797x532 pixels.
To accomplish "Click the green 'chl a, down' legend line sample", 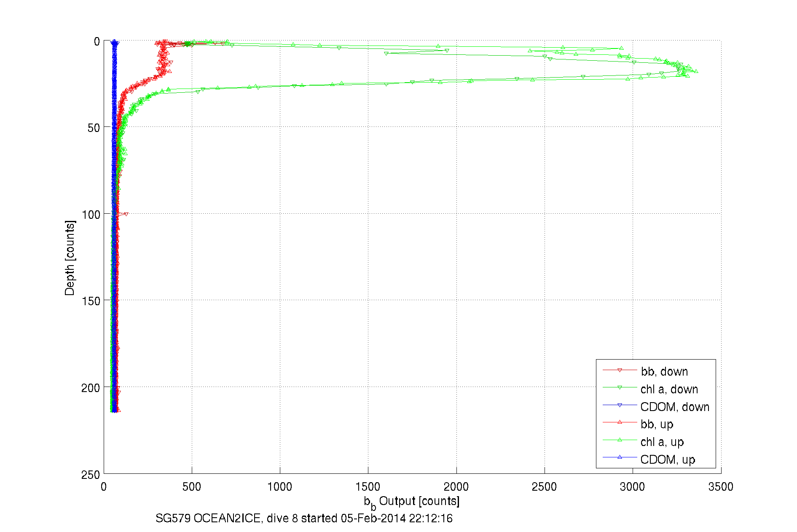I will click(620, 387).
